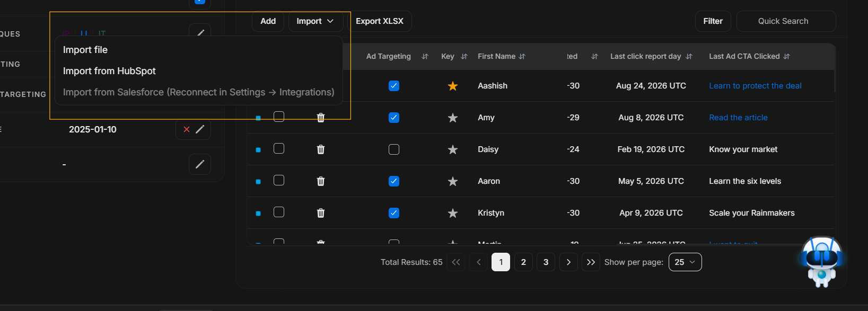Uncheck Ad Targeting for Kristyn
This screenshot has width=868, height=311.
(x=394, y=213)
